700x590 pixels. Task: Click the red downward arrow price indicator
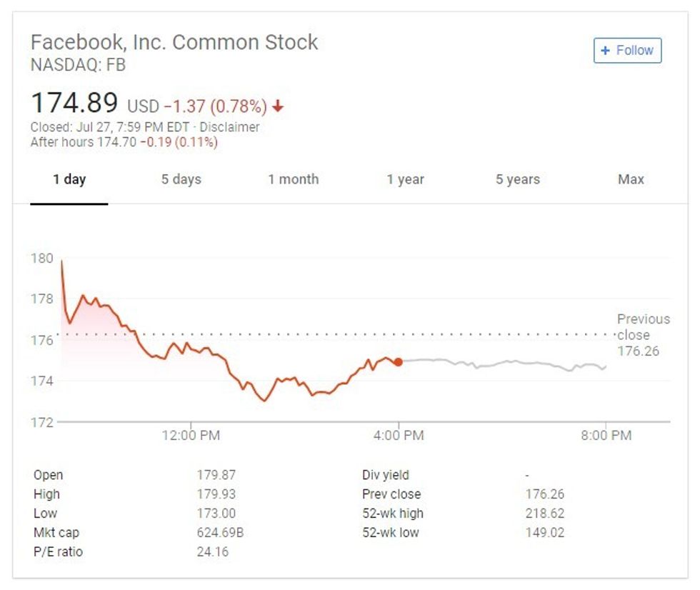tap(278, 105)
